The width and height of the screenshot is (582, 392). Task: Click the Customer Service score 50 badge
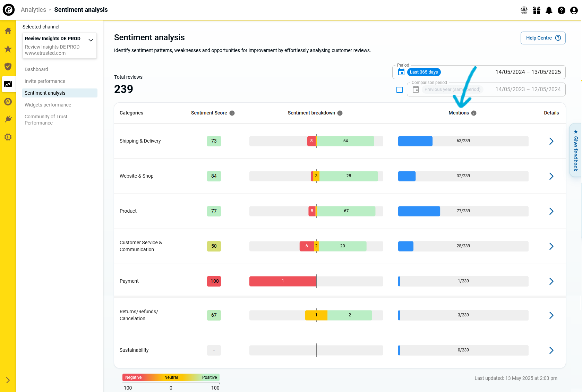tap(214, 246)
